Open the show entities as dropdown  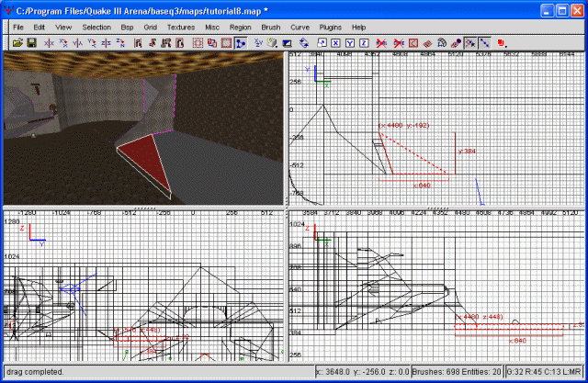click(x=503, y=43)
